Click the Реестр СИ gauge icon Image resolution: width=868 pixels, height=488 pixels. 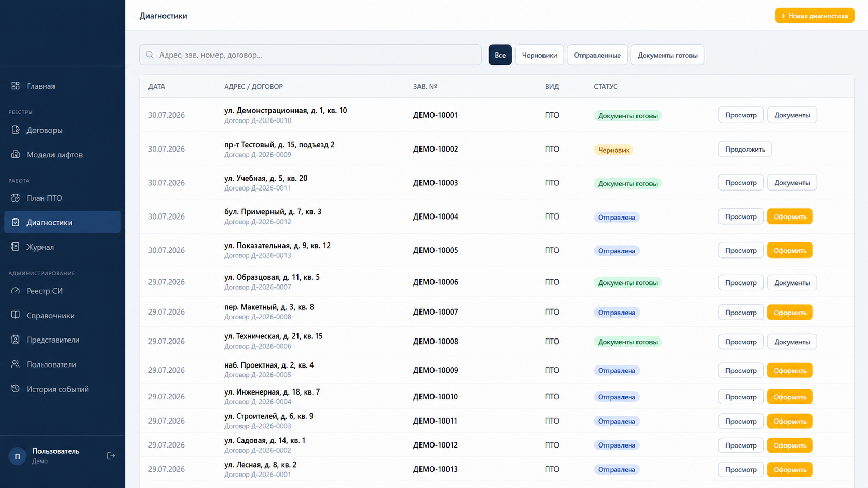[16, 291]
